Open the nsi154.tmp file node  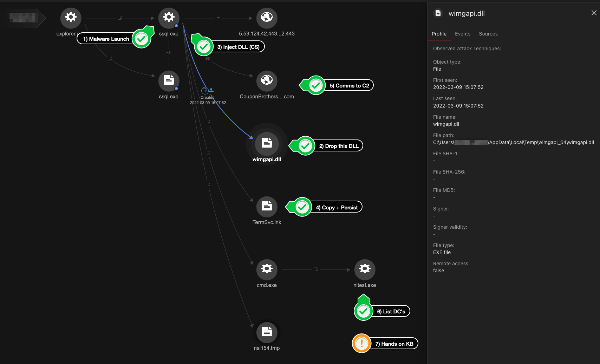click(267, 332)
